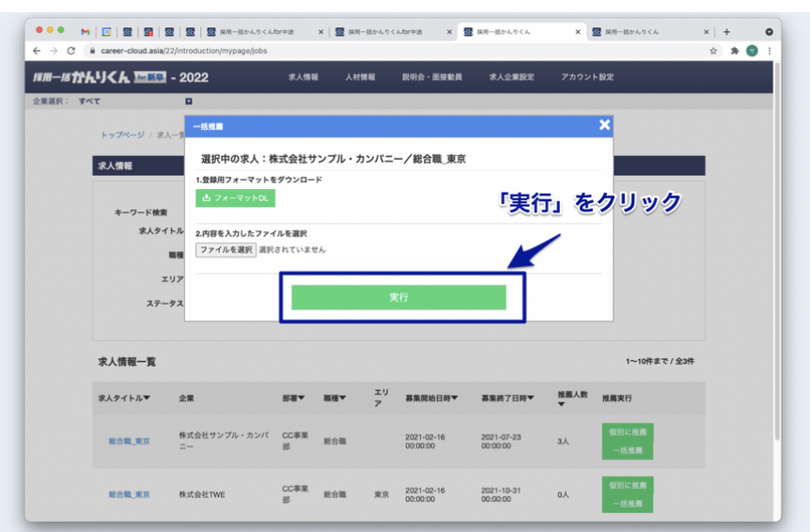Switch to the pinned Gmail tab
Viewport: 810px width, 532px height.
(86, 32)
